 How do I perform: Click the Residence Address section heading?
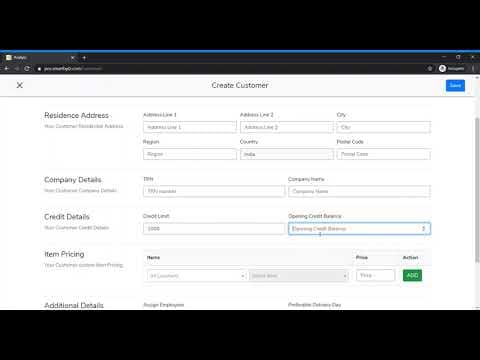(x=76, y=115)
